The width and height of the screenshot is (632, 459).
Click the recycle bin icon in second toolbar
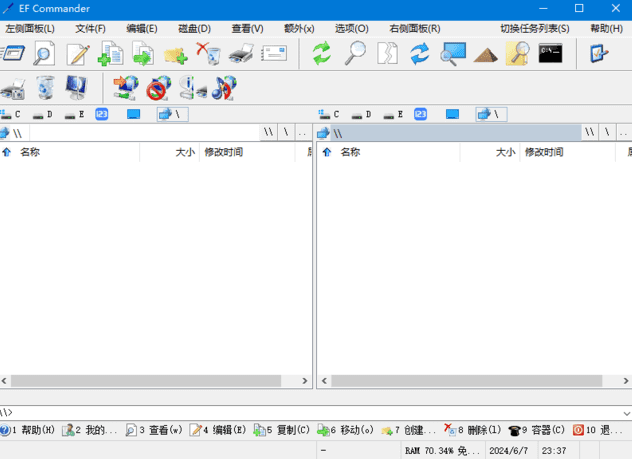point(45,87)
